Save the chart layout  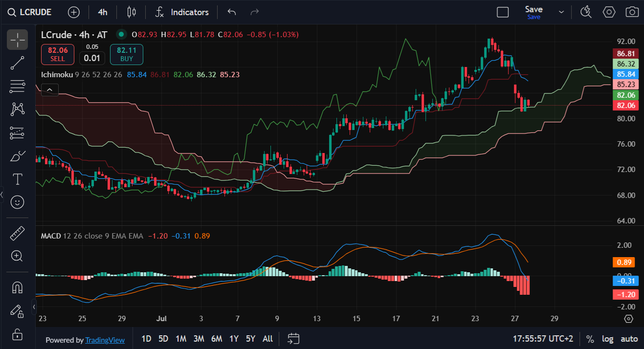[x=533, y=12]
